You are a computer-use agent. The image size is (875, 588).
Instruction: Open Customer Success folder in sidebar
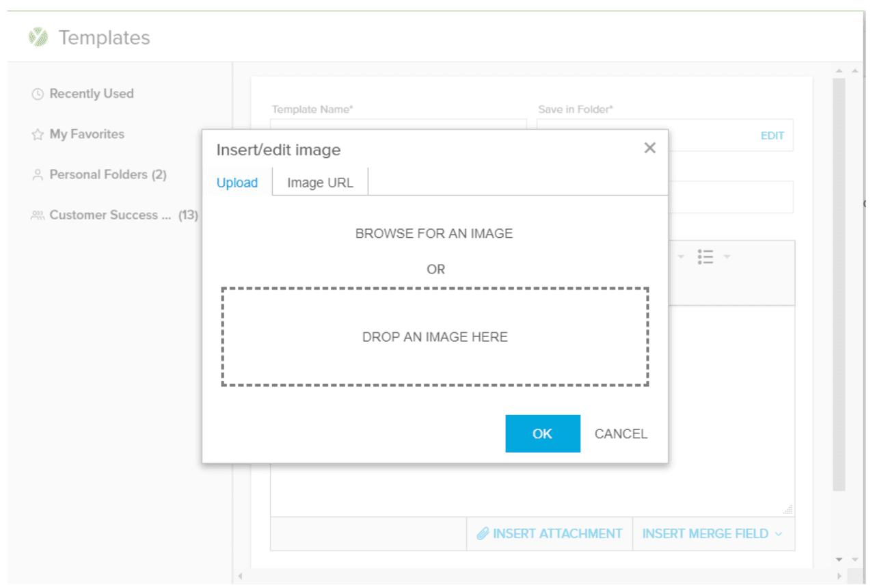click(x=110, y=215)
